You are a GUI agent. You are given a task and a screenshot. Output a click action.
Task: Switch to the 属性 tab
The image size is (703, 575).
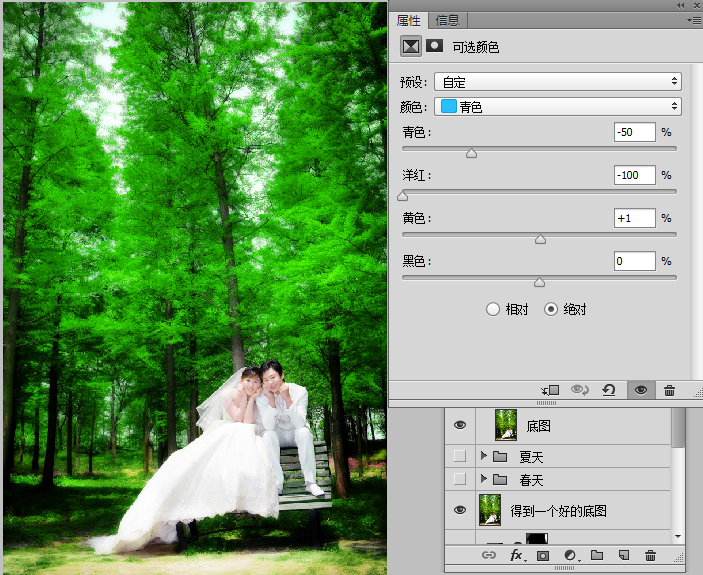tap(408, 21)
